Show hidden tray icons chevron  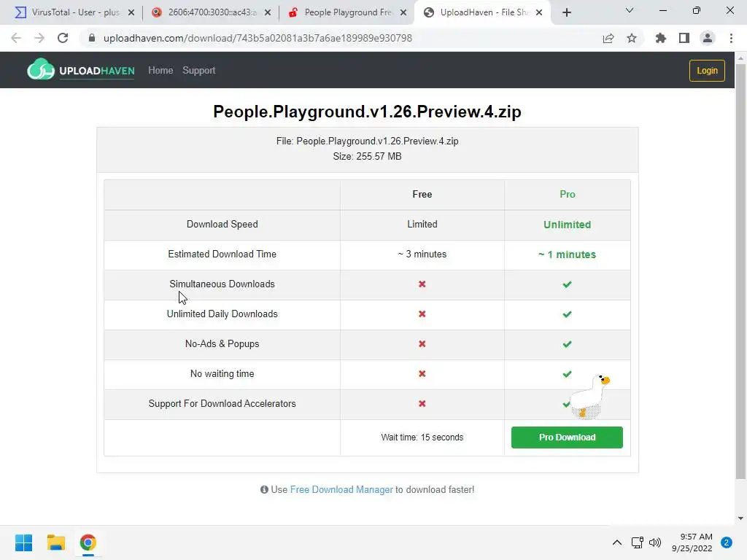(617, 542)
